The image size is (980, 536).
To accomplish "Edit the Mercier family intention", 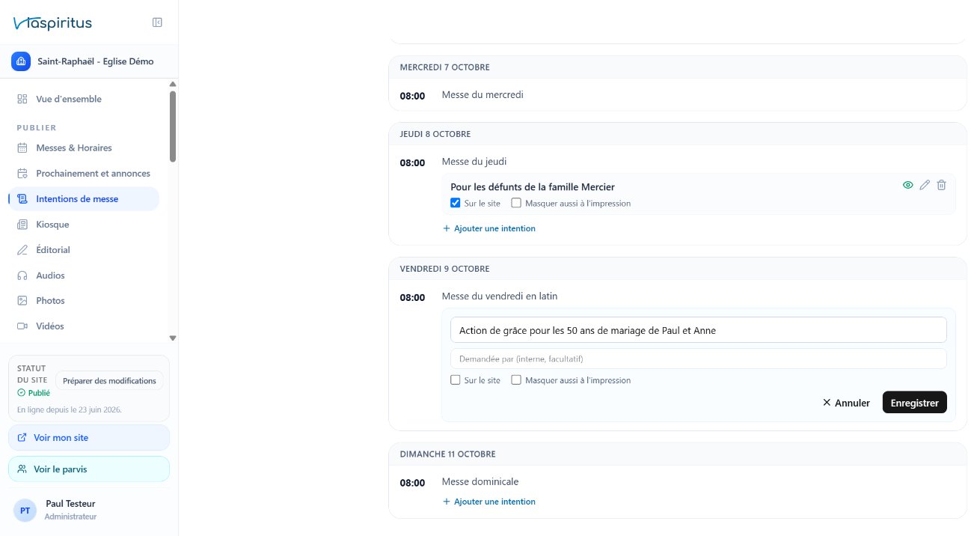I will pyautogui.click(x=925, y=185).
